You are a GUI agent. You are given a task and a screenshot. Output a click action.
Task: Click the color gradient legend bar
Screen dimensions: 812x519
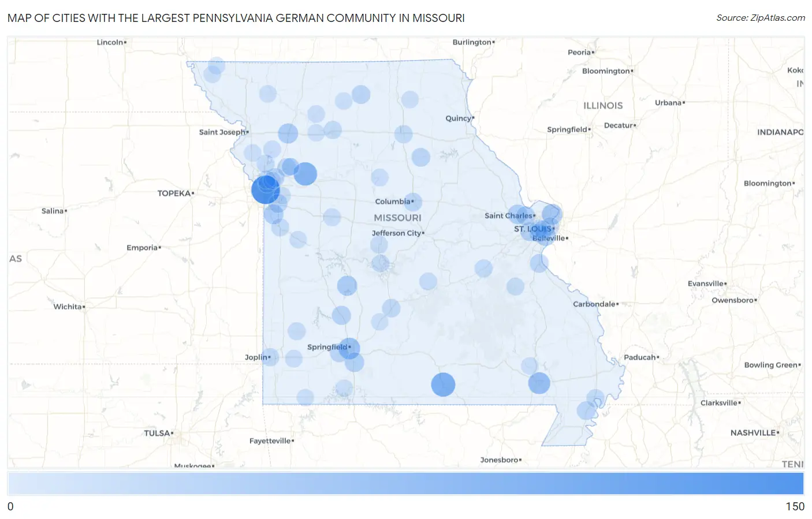(x=405, y=483)
